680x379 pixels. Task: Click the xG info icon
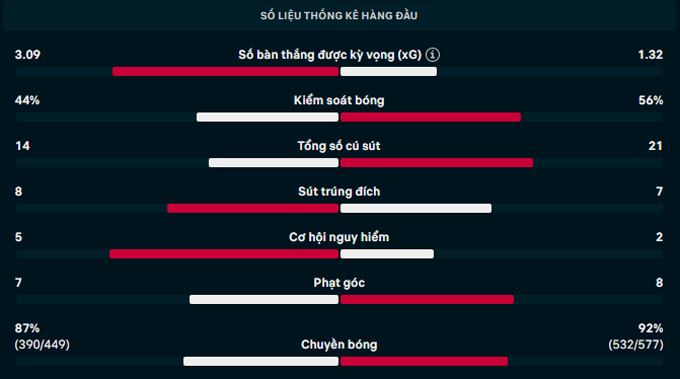pyautogui.click(x=432, y=55)
